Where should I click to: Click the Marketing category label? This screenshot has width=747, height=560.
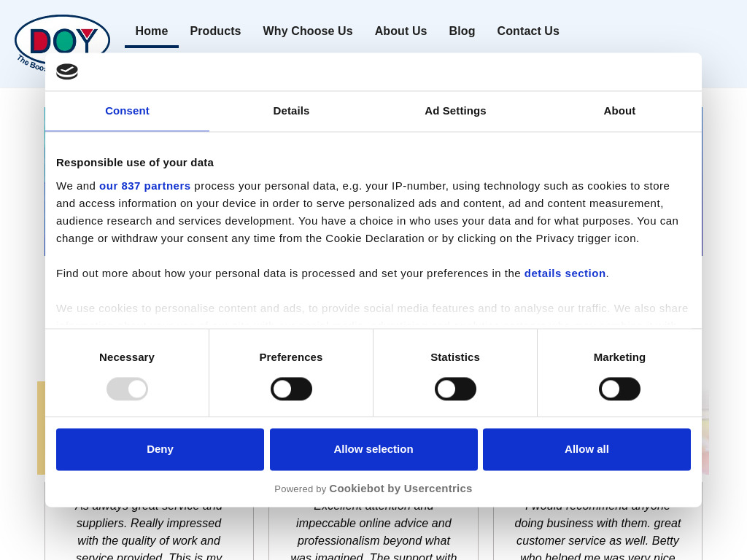(x=619, y=357)
